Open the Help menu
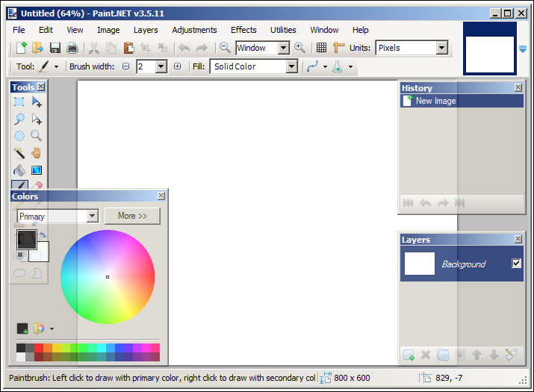 point(360,30)
